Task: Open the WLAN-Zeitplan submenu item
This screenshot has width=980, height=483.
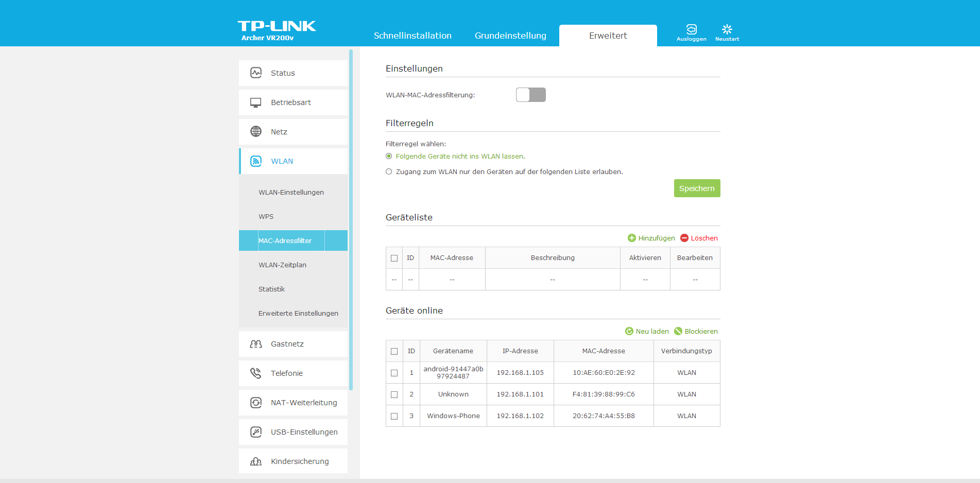Action: point(282,265)
